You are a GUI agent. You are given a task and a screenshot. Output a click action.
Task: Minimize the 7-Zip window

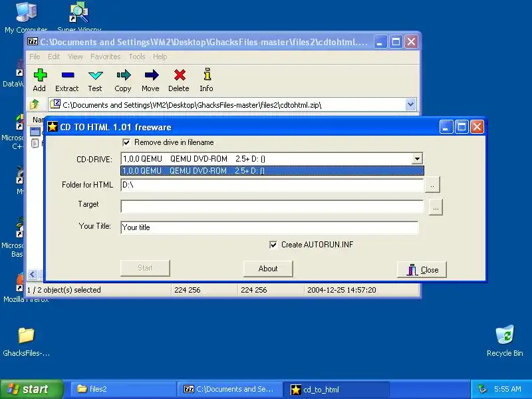click(380, 42)
